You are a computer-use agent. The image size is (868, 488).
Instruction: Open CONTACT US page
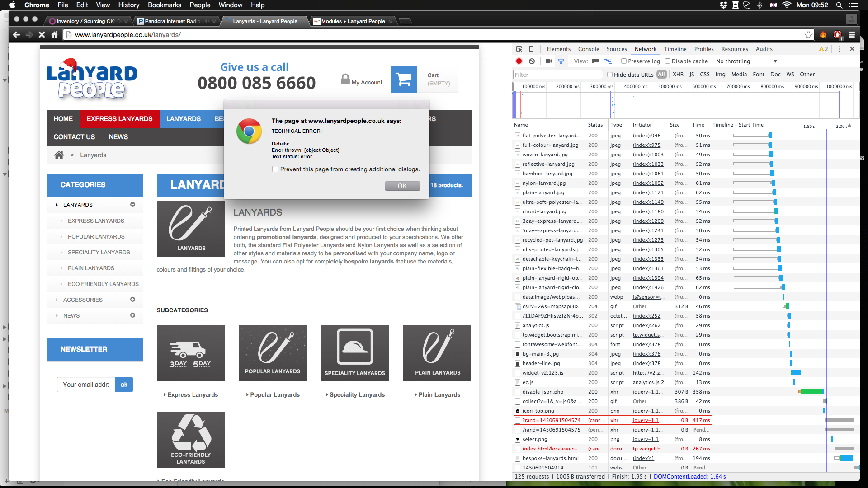click(x=74, y=137)
